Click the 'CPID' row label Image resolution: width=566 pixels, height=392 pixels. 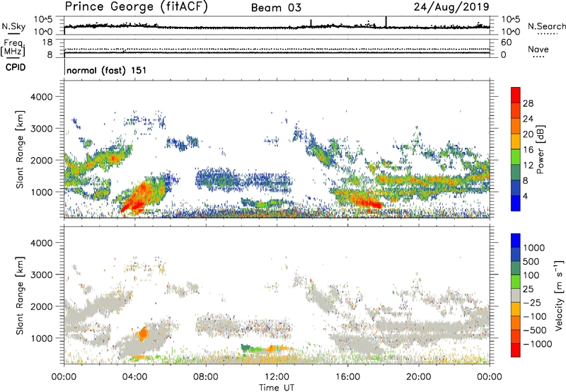pyautogui.click(x=16, y=67)
